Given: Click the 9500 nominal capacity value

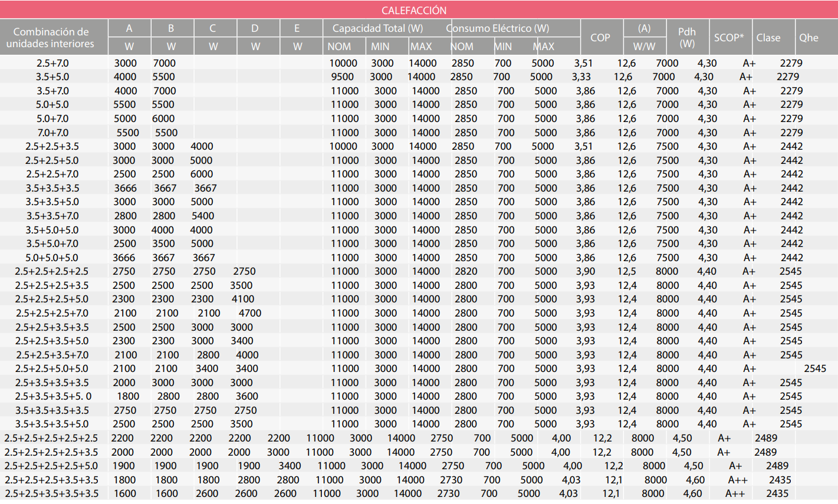Looking at the screenshot, I should 343,77.
